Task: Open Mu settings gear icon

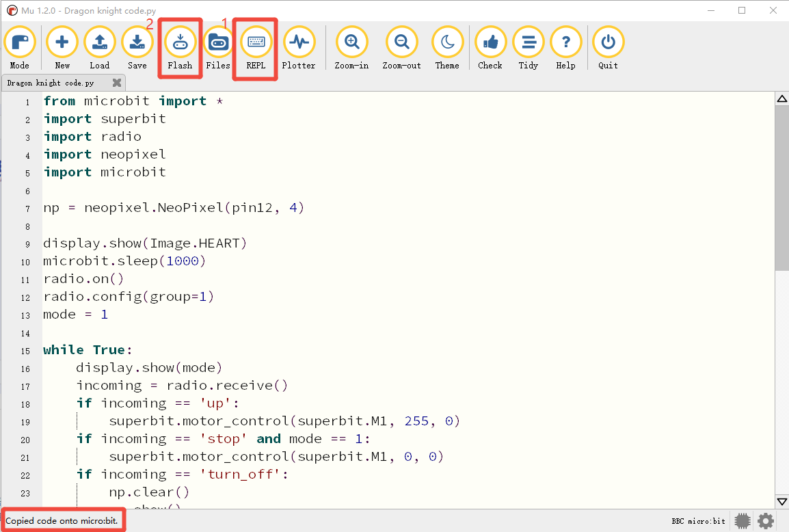Action: click(x=765, y=521)
